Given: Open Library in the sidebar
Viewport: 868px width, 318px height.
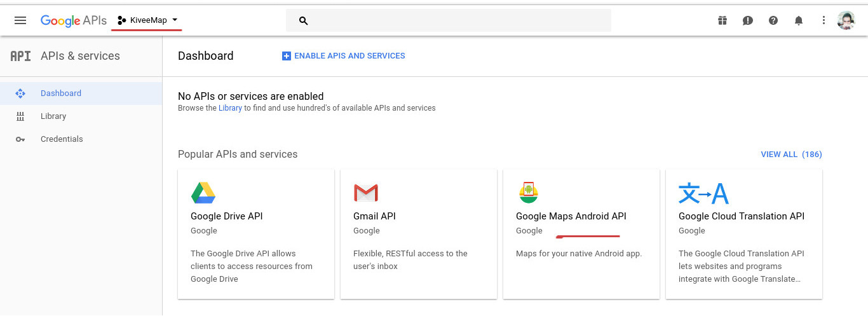Looking at the screenshot, I should coord(81,116).
